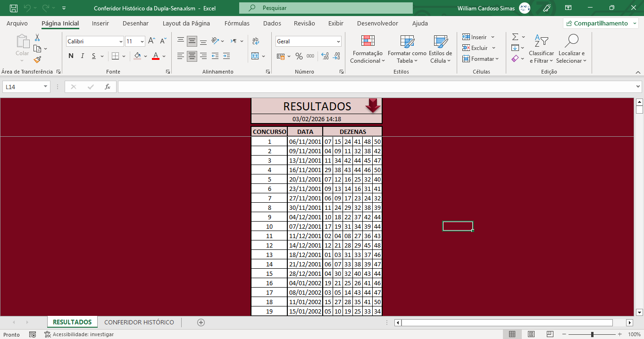Add a new sheet with plus button
Image resolution: width=644 pixels, height=339 pixels.
pos(201,322)
